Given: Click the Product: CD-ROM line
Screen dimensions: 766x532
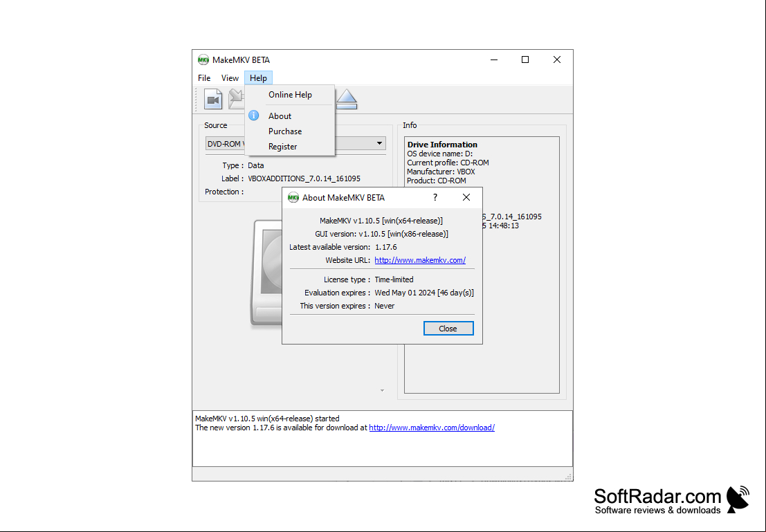Looking at the screenshot, I should [x=436, y=181].
